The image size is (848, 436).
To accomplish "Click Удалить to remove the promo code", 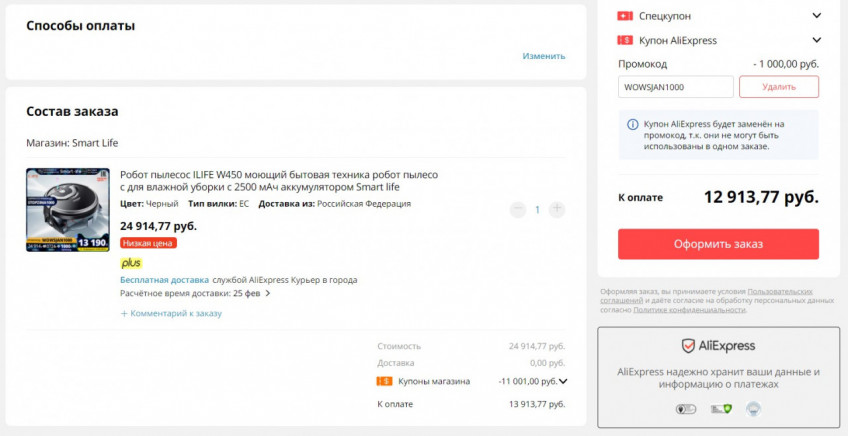I will tap(778, 87).
